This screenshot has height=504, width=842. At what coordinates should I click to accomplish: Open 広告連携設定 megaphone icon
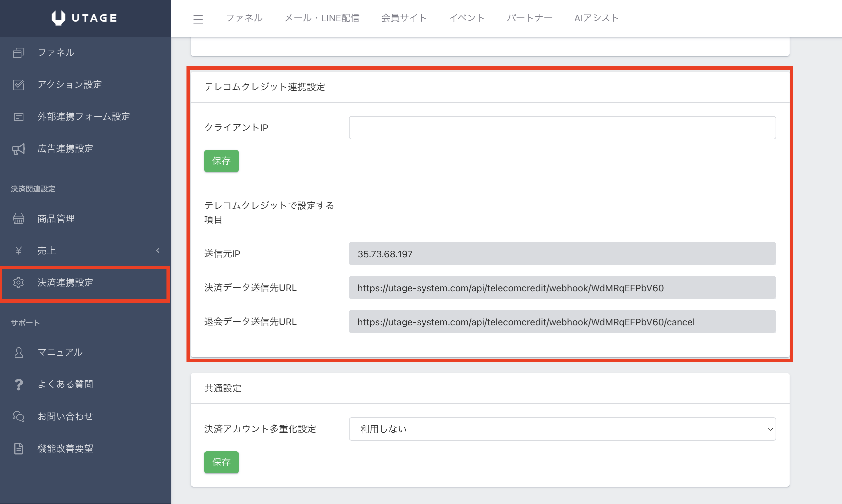[x=19, y=149]
